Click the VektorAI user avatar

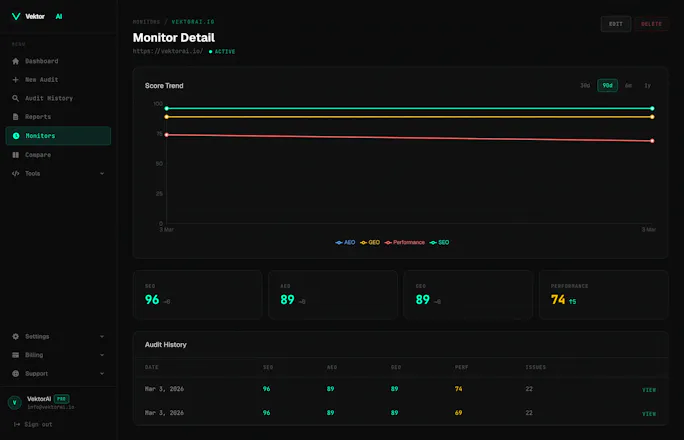(x=14, y=402)
